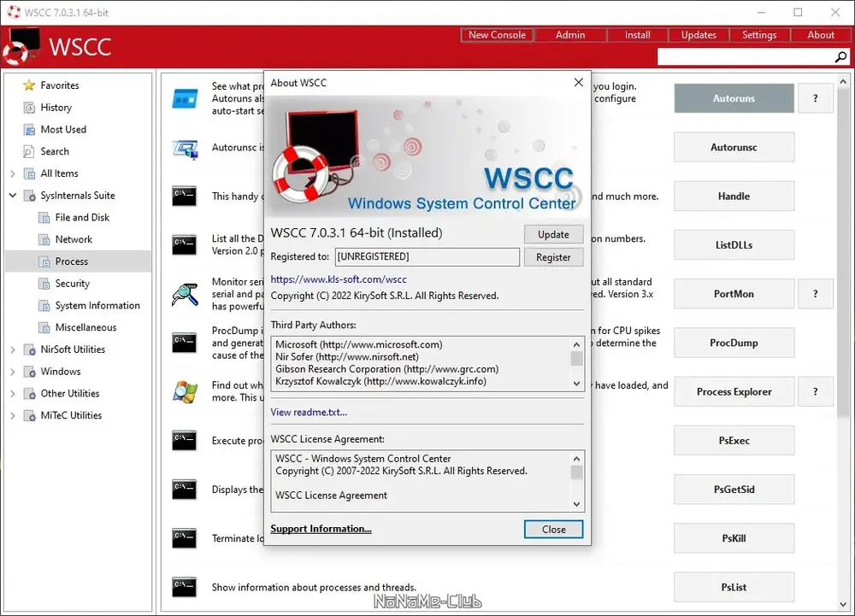Select Miscellaneous in the sidebar tree
This screenshot has width=855, height=616.
(x=85, y=327)
